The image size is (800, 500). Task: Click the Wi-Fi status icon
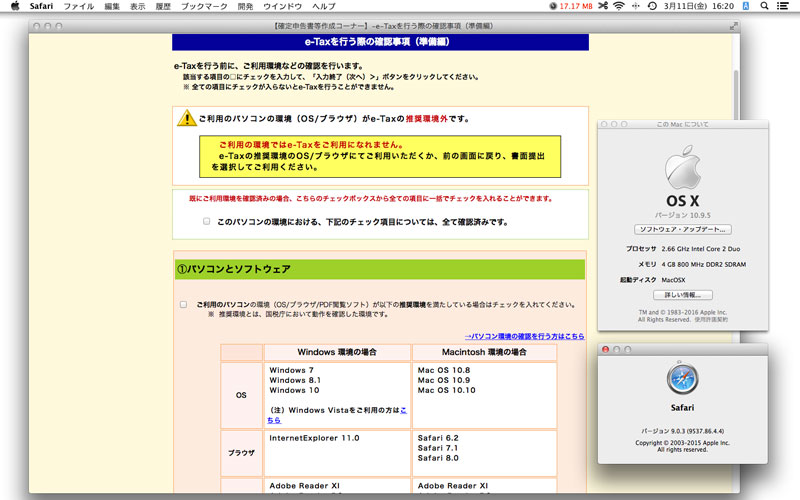[x=618, y=6]
